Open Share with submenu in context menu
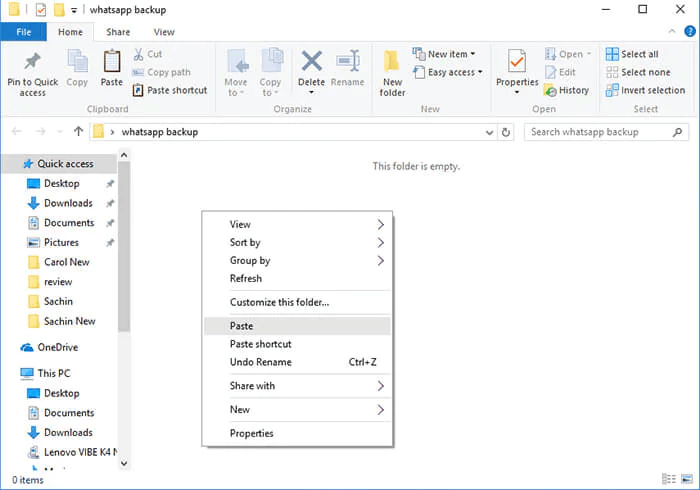The image size is (700, 490). pos(297,386)
